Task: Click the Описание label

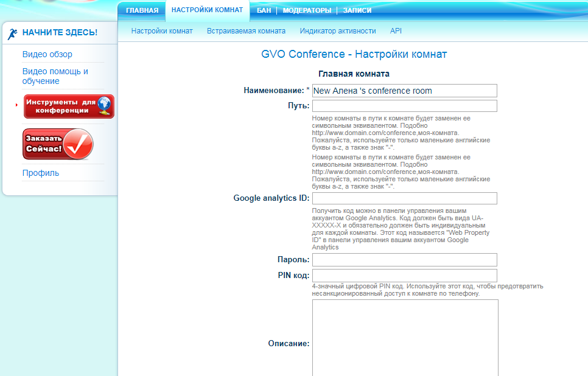Action: click(x=289, y=343)
